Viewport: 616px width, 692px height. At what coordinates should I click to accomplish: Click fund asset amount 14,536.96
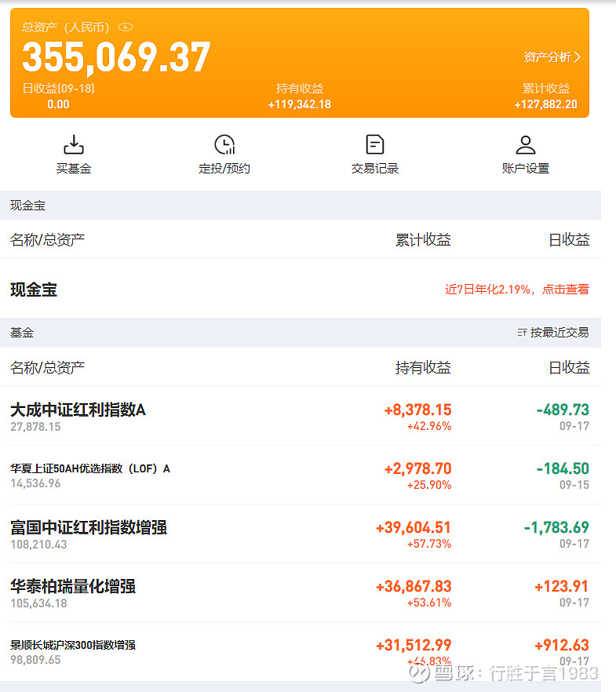(x=35, y=483)
